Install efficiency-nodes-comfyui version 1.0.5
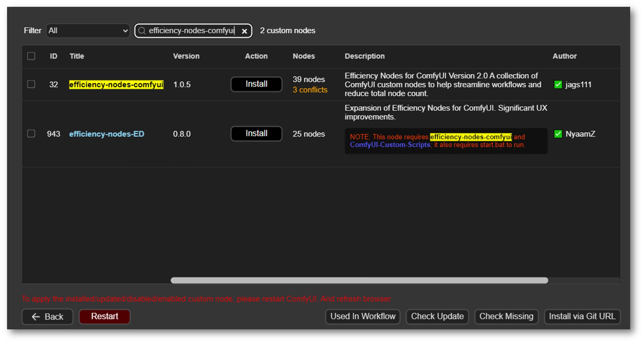The height and width of the screenshot is (343, 644). coord(256,84)
